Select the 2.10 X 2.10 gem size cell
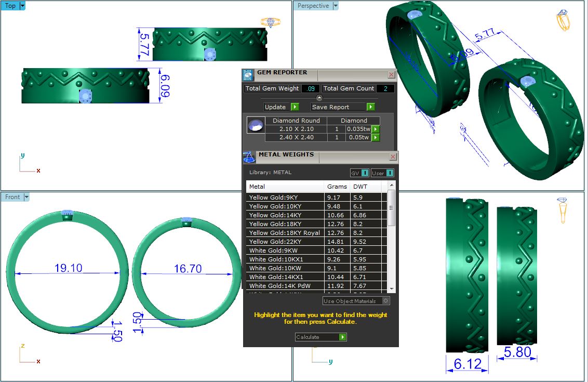The height and width of the screenshot is (382, 588). (x=296, y=129)
